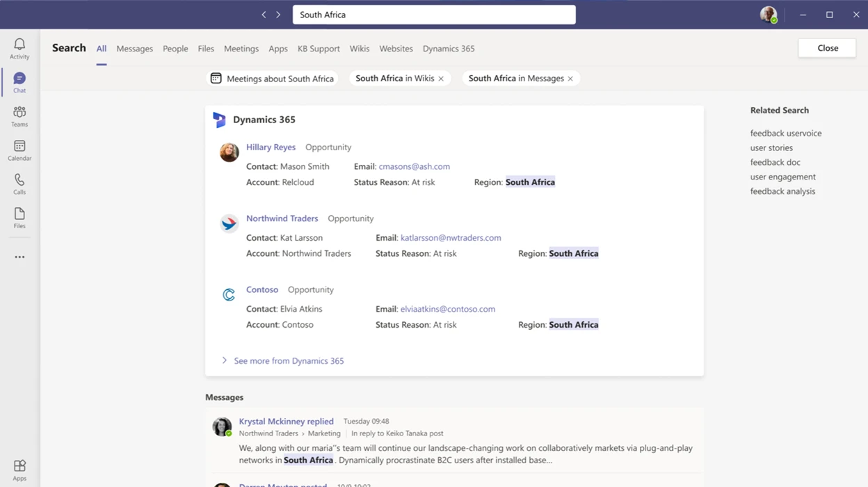The image size is (868, 487).
Task: Open the Calls panel
Action: tap(19, 182)
